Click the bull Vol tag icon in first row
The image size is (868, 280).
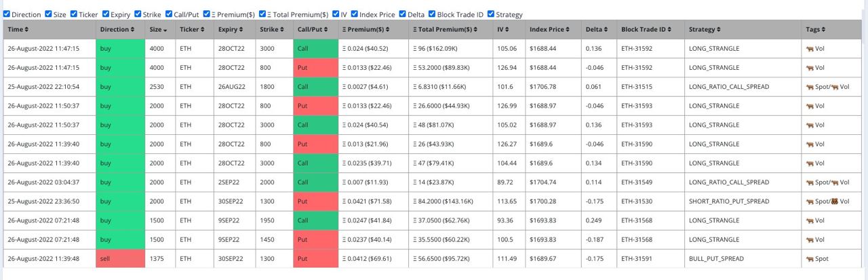pyautogui.click(x=810, y=49)
